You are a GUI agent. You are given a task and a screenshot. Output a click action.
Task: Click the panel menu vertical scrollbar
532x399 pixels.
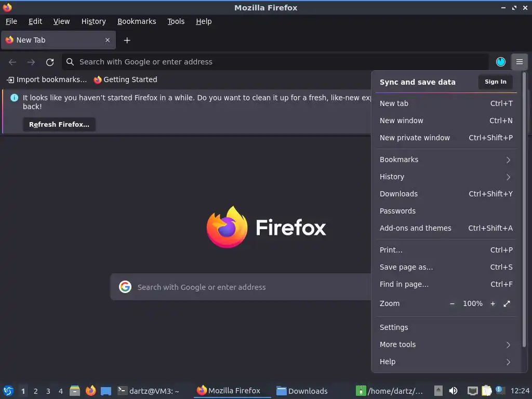pos(524,210)
